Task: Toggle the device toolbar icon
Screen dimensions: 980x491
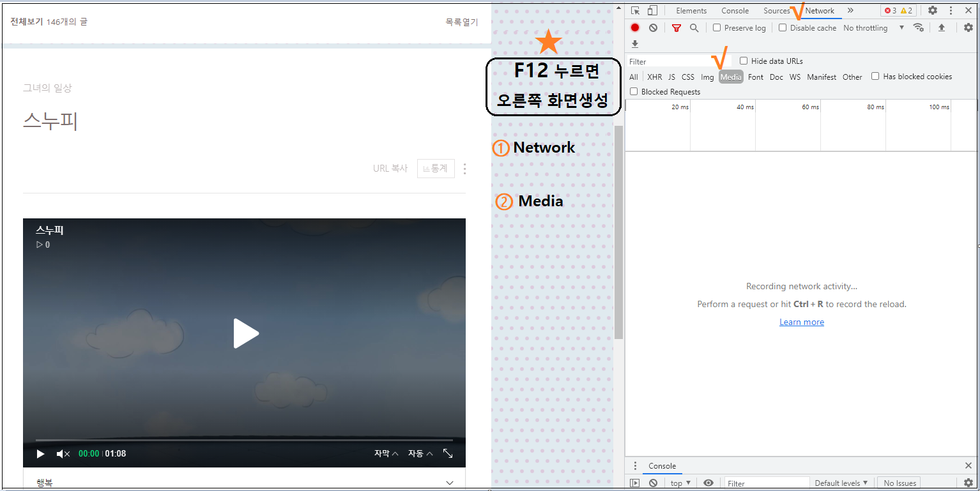Action: pyautogui.click(x=652, y=10)
